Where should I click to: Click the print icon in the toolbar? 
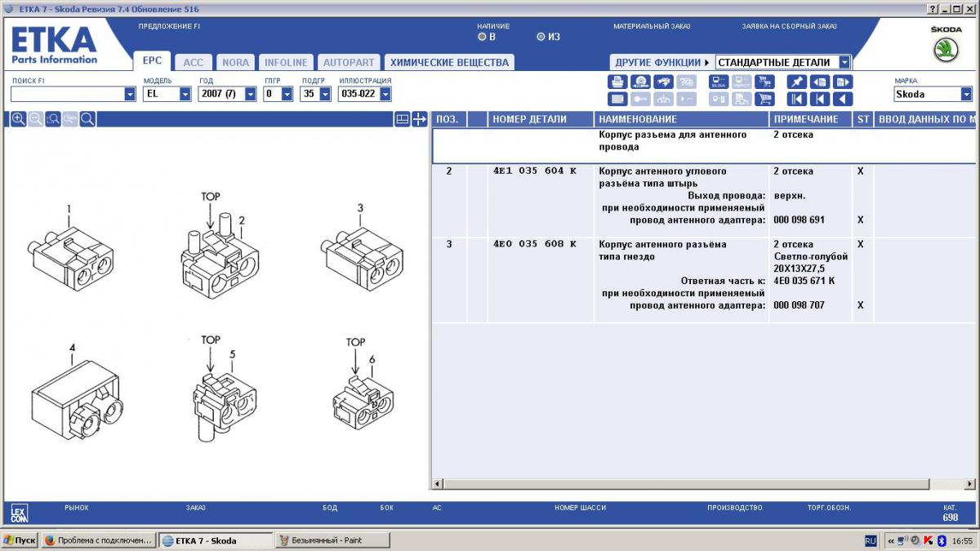pyautogui.click(x=618, y=82)
